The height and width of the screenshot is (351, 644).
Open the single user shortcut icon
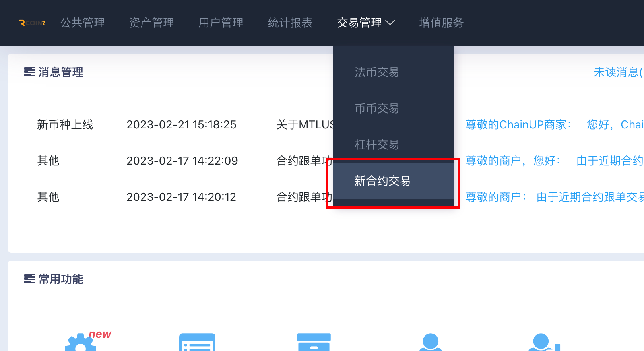pos(431,342)
